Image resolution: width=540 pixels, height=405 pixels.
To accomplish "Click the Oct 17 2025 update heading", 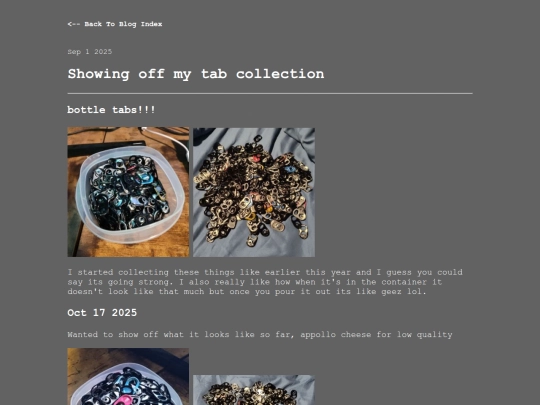I will [x=102, y=313].
